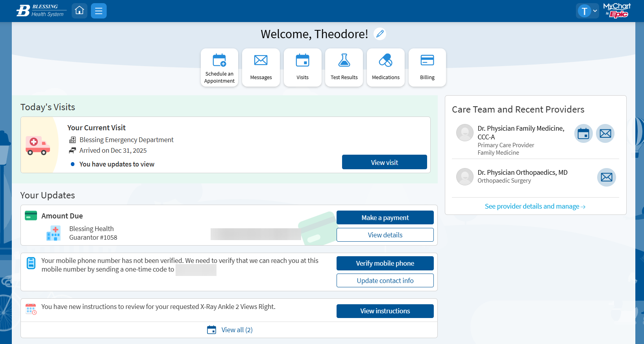Expand View all (2) updates
644x344 pixels.
coord(230,330)
